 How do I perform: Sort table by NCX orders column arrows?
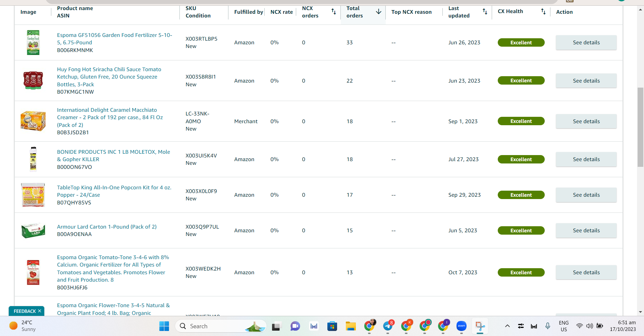click(333, 12)
